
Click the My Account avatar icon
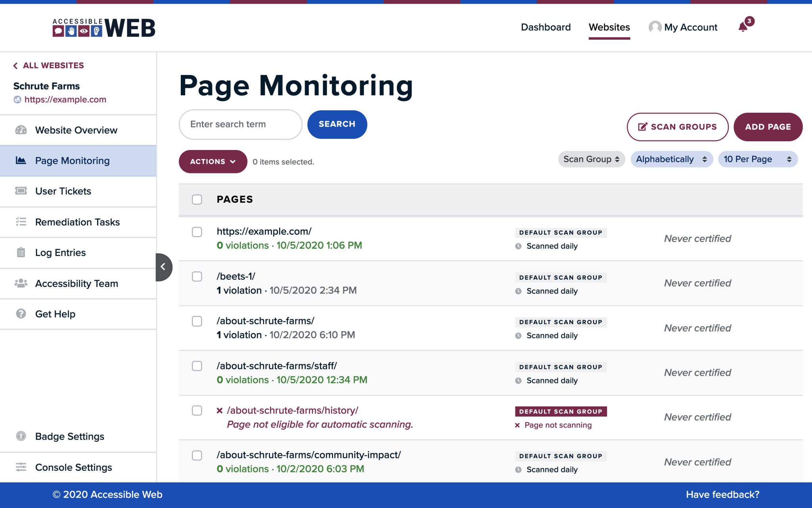[x=655, y=27]
